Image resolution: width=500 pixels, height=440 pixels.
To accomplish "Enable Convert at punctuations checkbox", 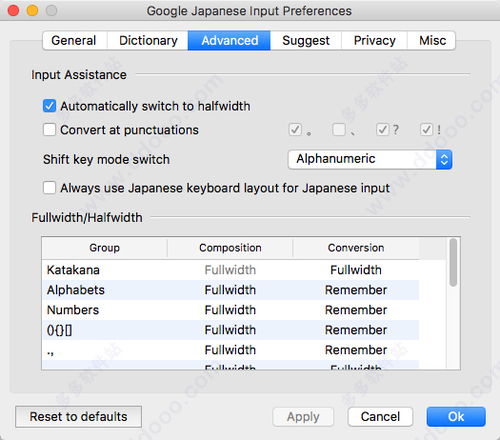I will pyautogui.click(x=49, y=129).
